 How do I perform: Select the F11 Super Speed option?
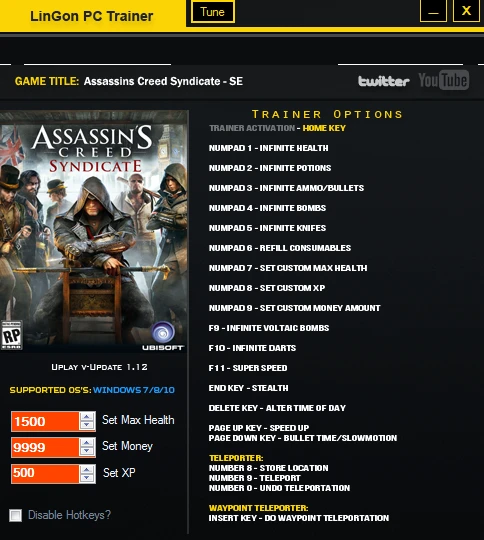(248, 368)
